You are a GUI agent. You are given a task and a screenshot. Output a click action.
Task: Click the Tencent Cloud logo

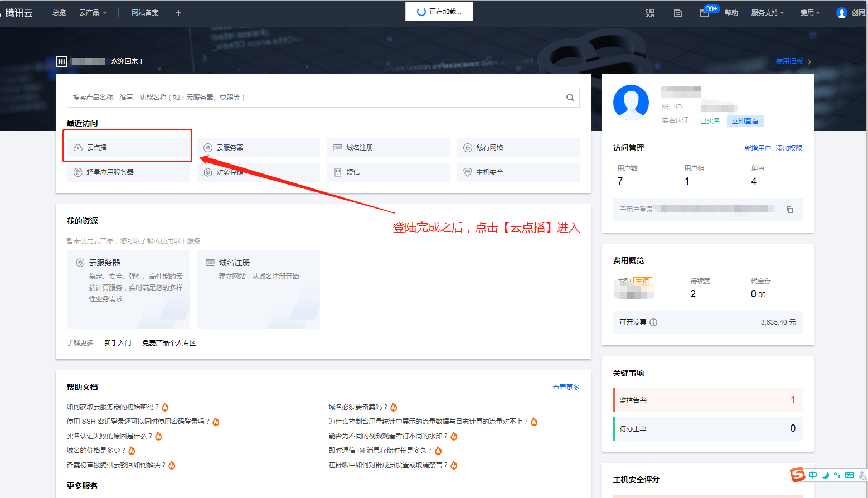(x=18, y=13)
